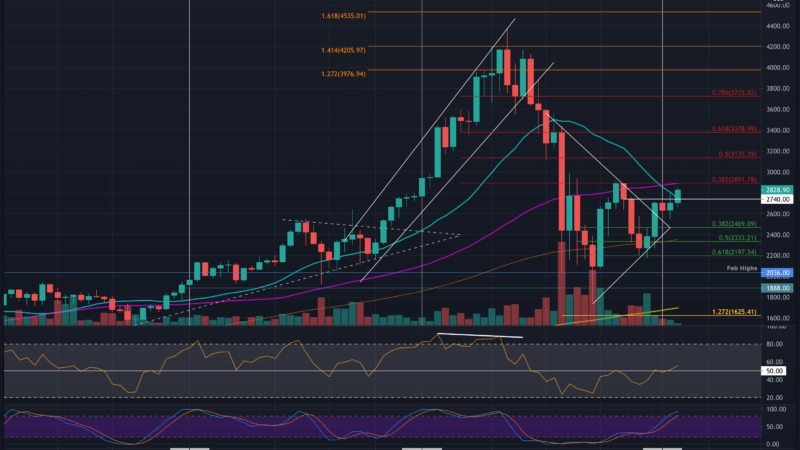Click the blue 2036.00 price tag
800x450 pixels.
[x=777, y=273]
